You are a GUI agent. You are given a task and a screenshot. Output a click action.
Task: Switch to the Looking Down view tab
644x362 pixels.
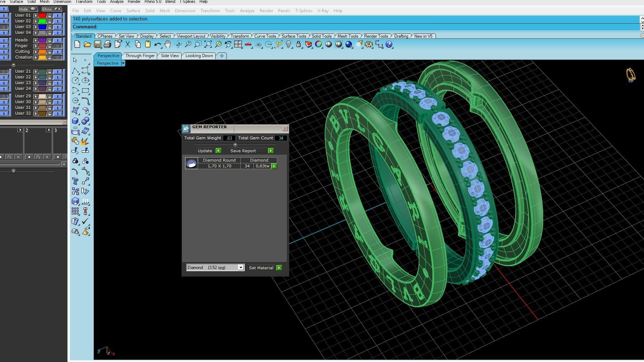point(199,56)
